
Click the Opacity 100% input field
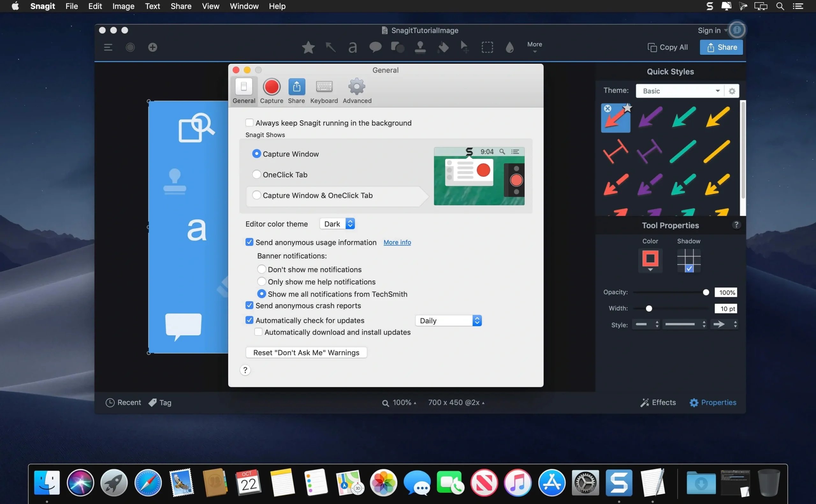(726, 292)
